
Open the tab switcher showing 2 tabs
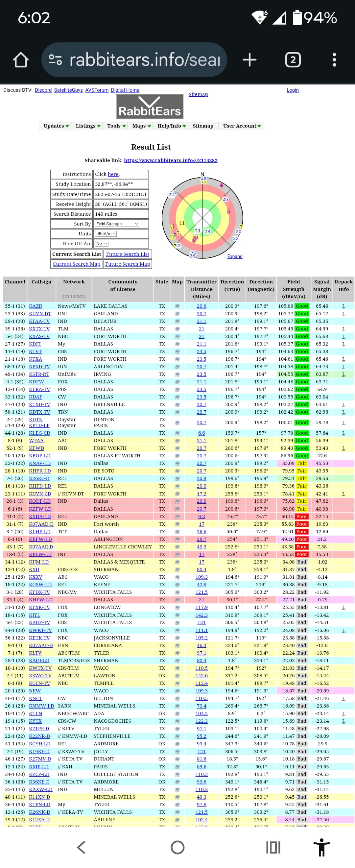tap(293, 60)
